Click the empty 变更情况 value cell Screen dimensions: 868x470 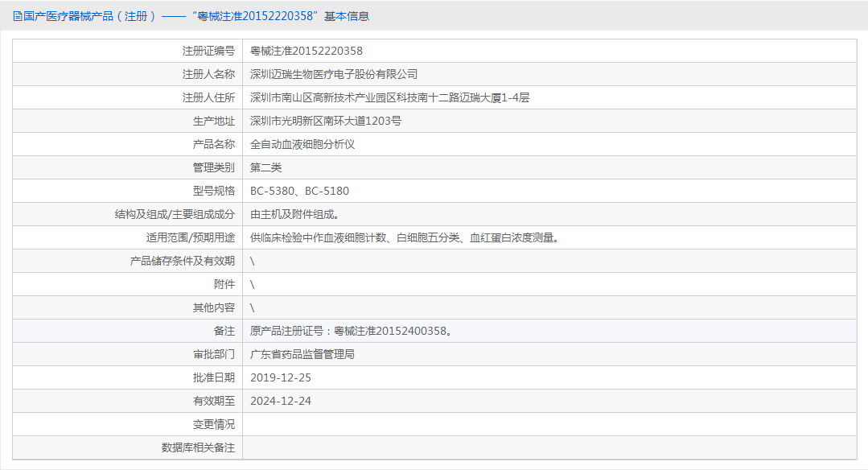pyautogui.click(x=549, y=424)
